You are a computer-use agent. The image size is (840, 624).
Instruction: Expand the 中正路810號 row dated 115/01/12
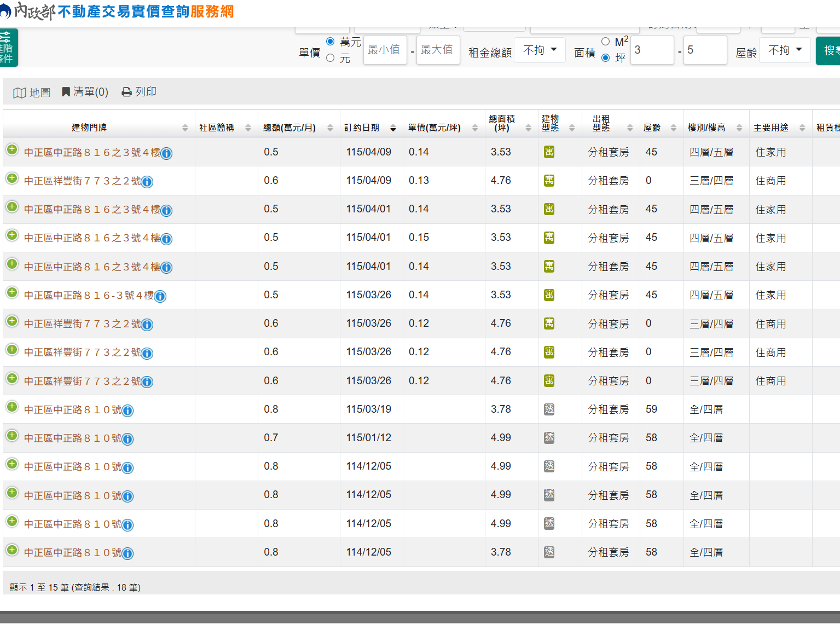pos(12,436)
